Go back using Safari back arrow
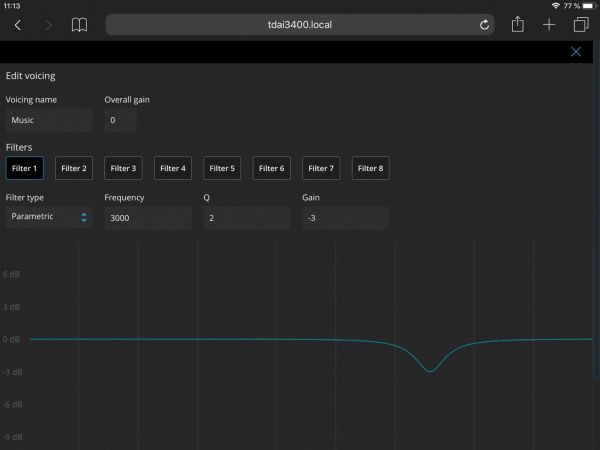Screen dimensions: 600x450 [x=18, y=25]
